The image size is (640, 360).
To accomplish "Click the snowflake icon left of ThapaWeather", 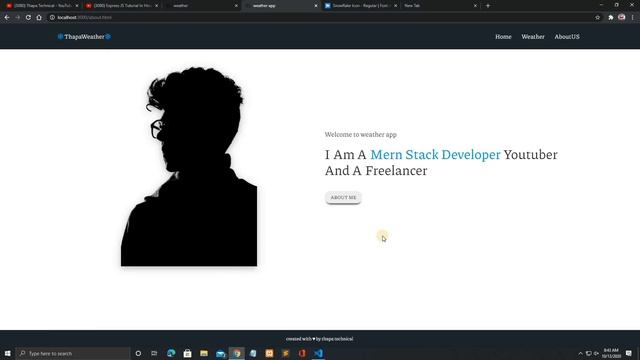I will [60, 37].
